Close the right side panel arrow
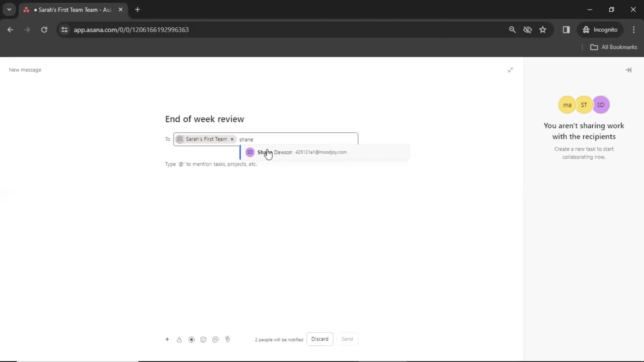Image resolution: width=644 pixels, height=362 pixels. [x=628, y=70]
